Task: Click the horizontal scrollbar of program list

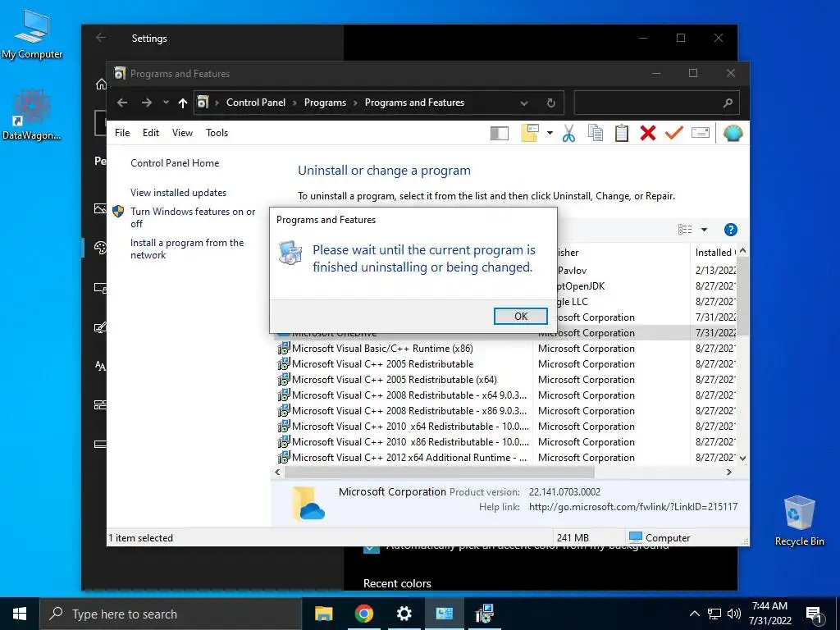Action: coord(440,472)
